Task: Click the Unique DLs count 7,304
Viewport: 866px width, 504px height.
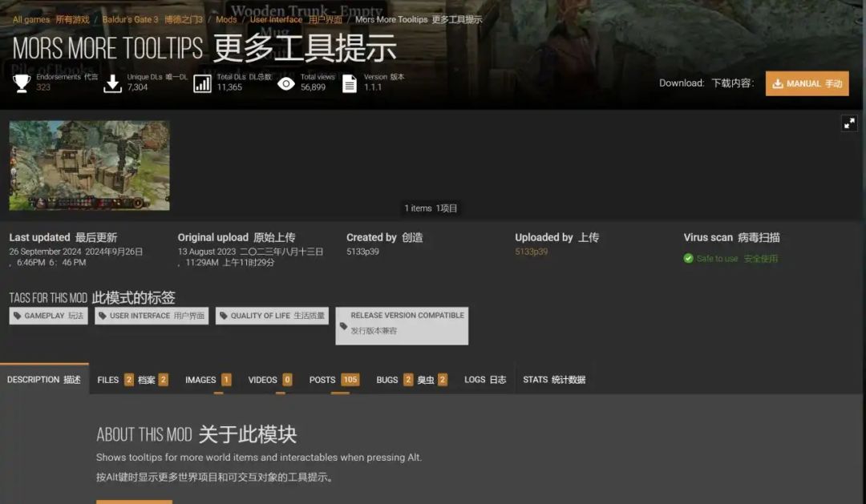Action: (138, 87)
